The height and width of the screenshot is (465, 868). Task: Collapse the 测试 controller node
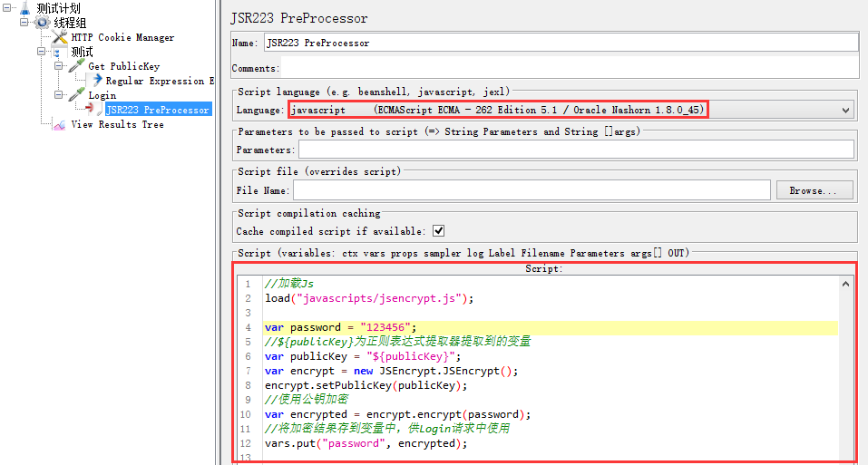coord(41,52)
